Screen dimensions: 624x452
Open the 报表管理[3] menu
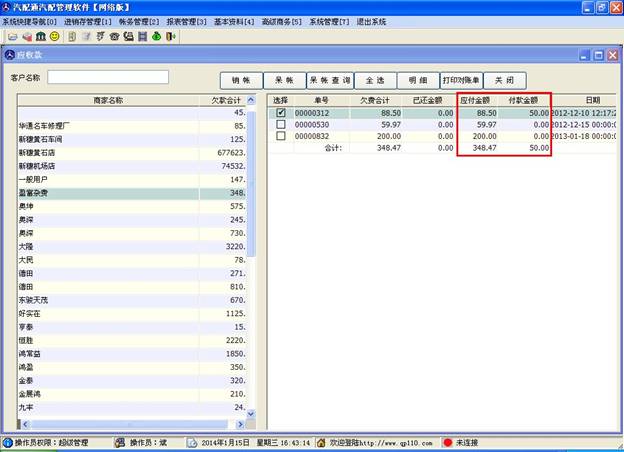pos(187,21)
